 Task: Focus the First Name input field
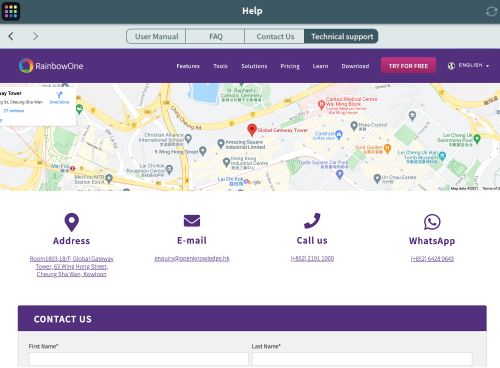pyautogui.click(x=139, y=359)
